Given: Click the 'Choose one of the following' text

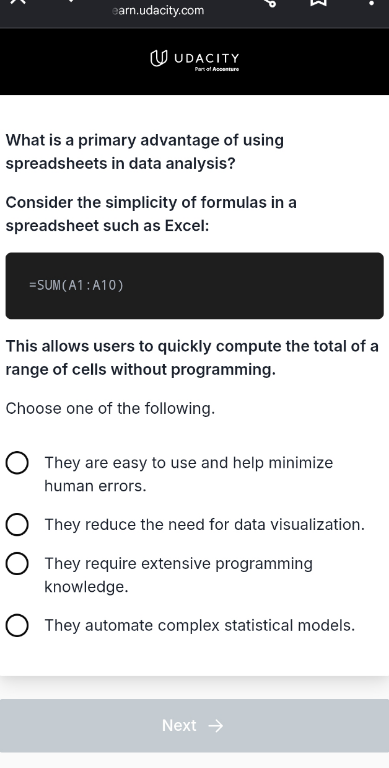Looking at the screenshot, I should pos(110,408).
